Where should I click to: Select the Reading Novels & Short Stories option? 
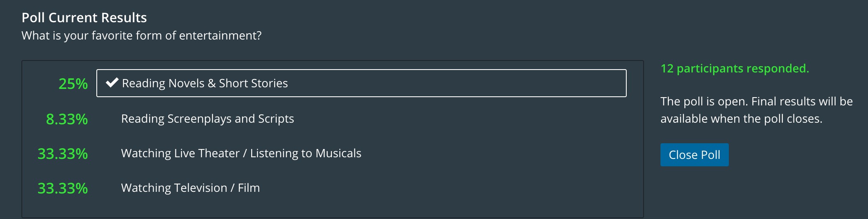coord(205,83)
